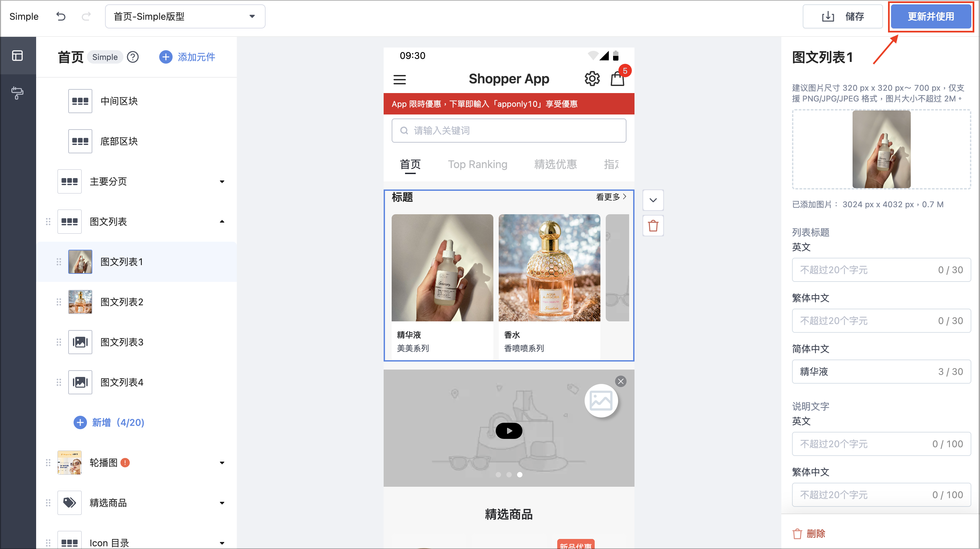Image resolution: width=980 pixels, height=549 pixels.
Task: Click the 精华液 简体中文 title field
Action: click(x=881, y=372)
